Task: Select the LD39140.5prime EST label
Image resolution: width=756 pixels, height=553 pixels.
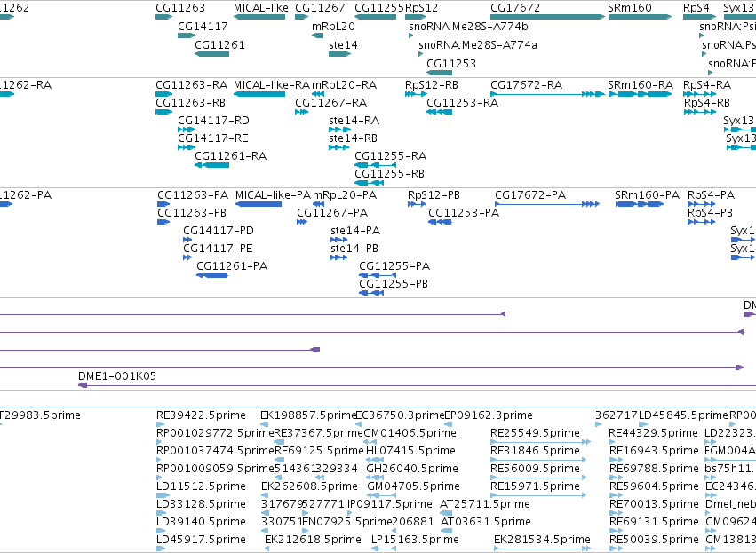Action: 201,522
